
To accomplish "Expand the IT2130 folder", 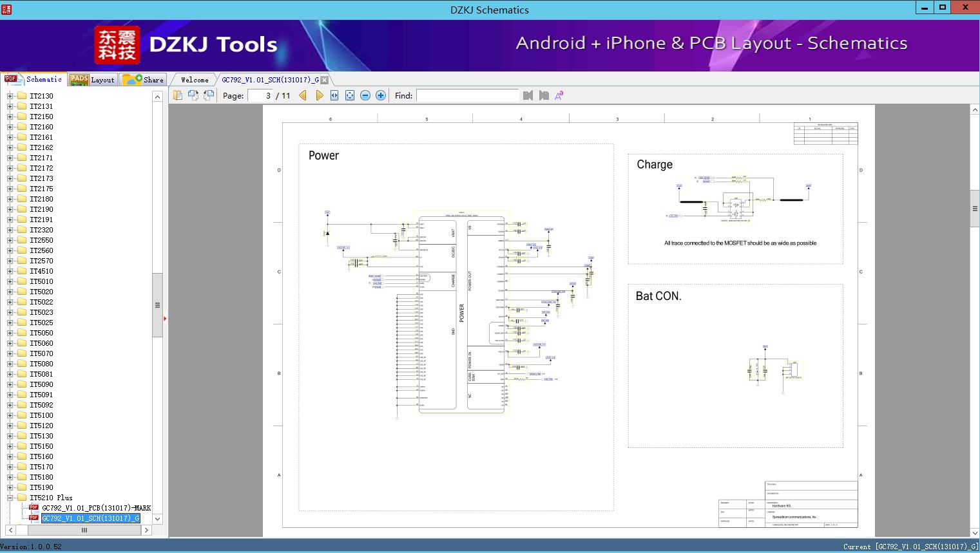I will (x=10, y=96).
